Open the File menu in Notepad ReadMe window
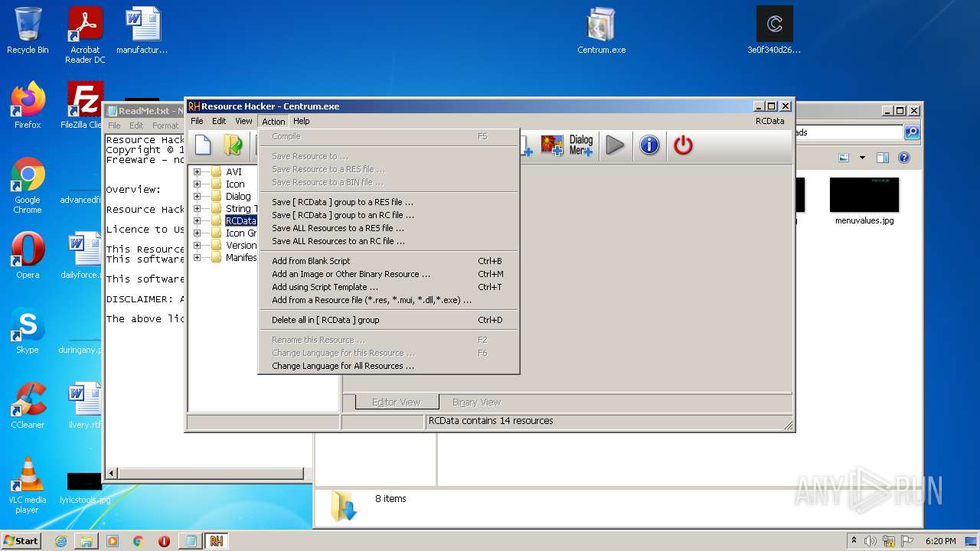This screenshot has height=551, width=980. 114,126
